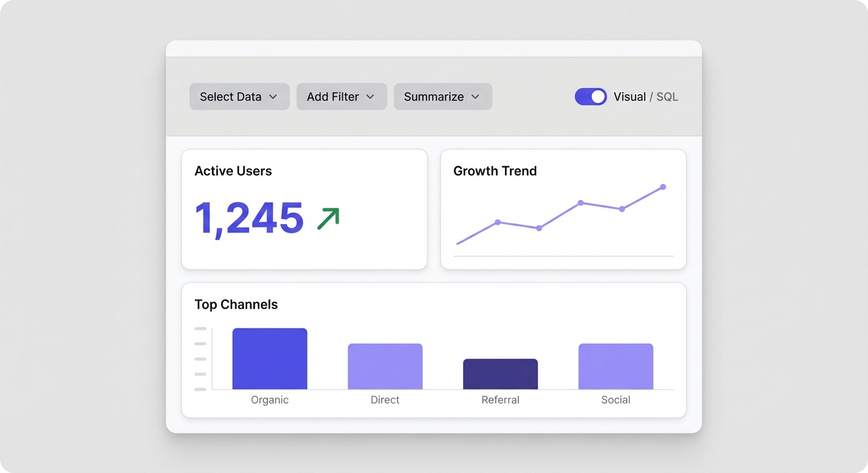Enable Visual mode
This screenshot has height=473, width=868.
point(629,97)
